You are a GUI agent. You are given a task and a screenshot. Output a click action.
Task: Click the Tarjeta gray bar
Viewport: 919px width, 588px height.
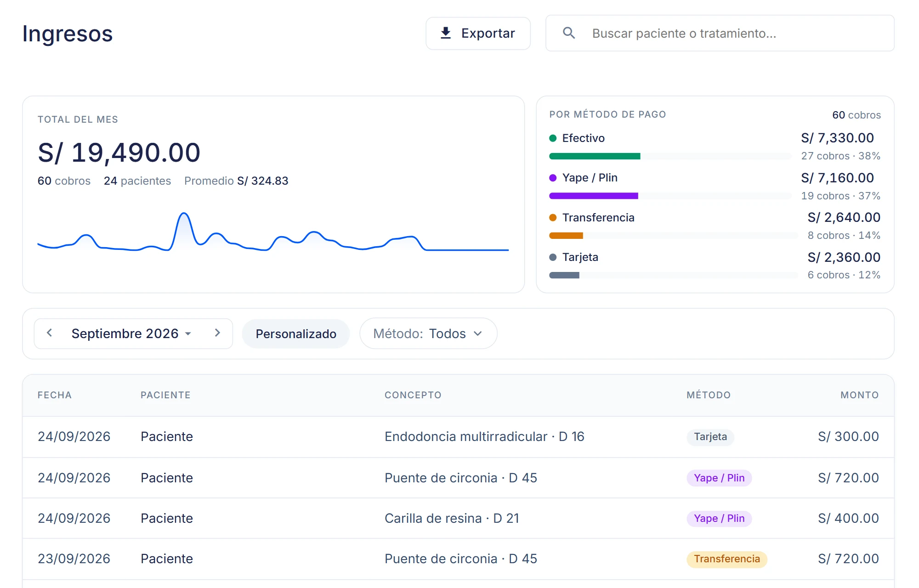click(564, 275)
